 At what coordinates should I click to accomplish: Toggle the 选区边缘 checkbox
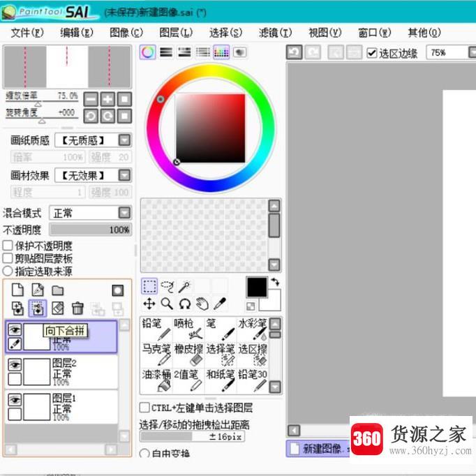click(372, 53)
